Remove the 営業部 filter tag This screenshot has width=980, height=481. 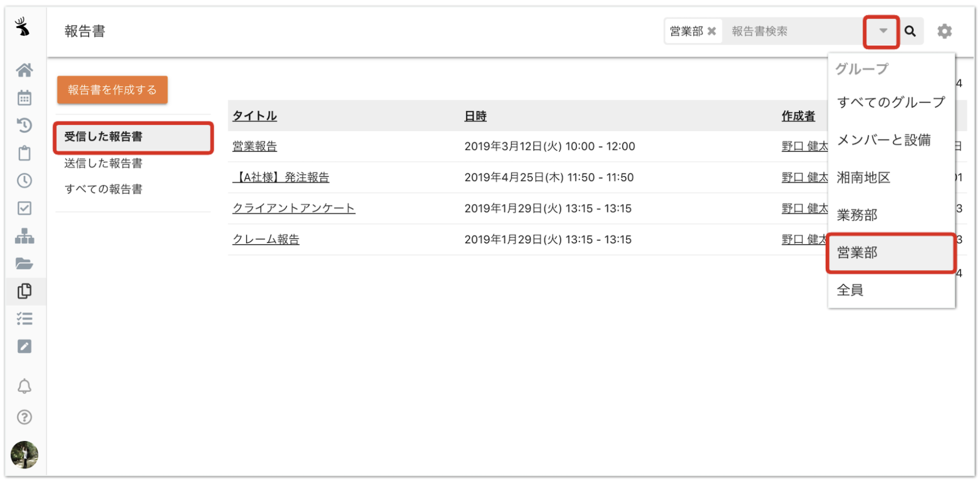(x=712, y=31)
